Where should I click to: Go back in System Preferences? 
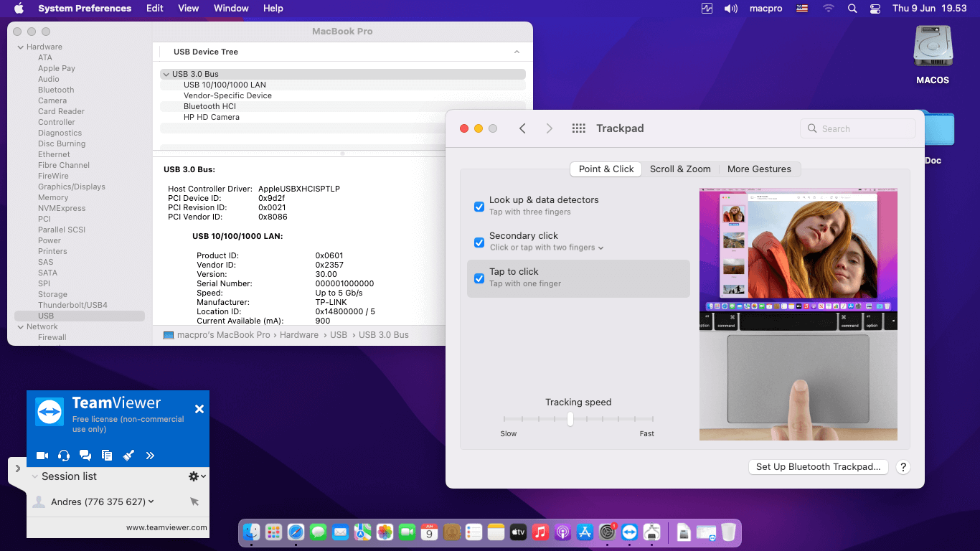coord(522,128)
